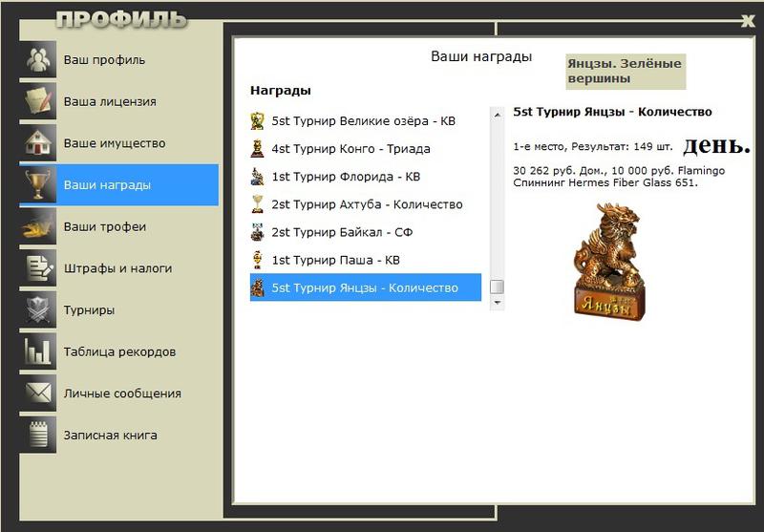Open the Личные сообщения label
This screenshot has width=764, height=532.
tap(122, 394)
